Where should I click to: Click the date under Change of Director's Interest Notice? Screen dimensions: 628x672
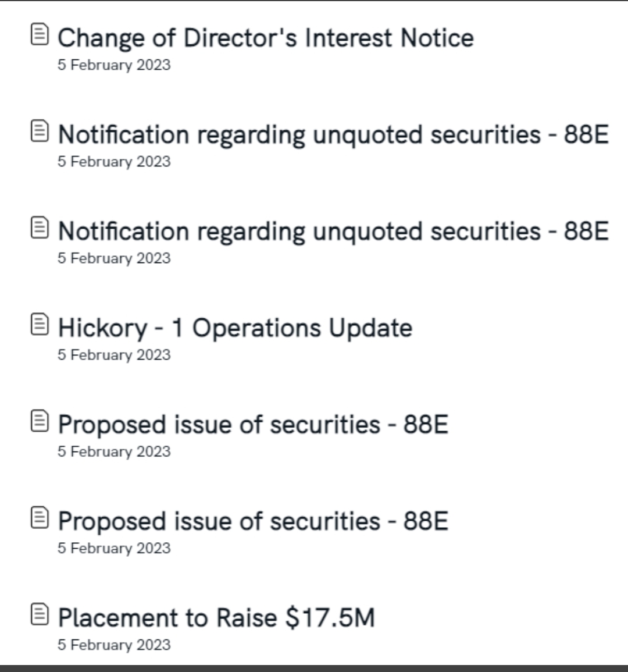(114, 65)
